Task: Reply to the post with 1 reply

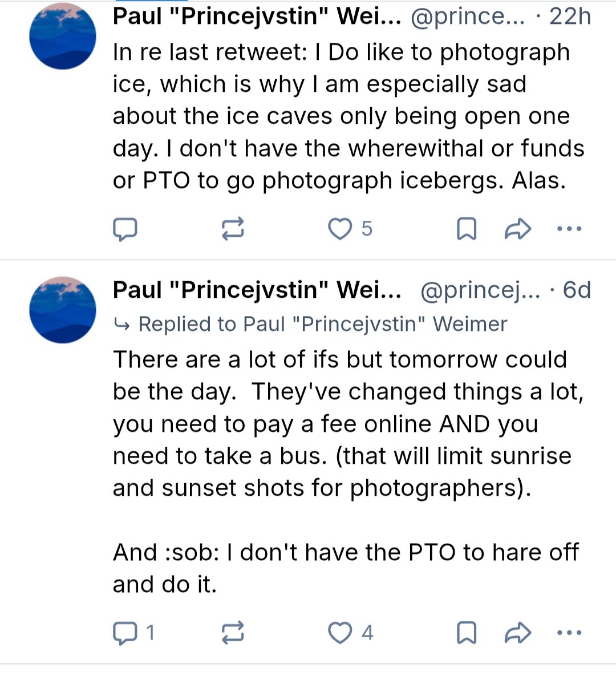Action: click(x=125, y=633)
